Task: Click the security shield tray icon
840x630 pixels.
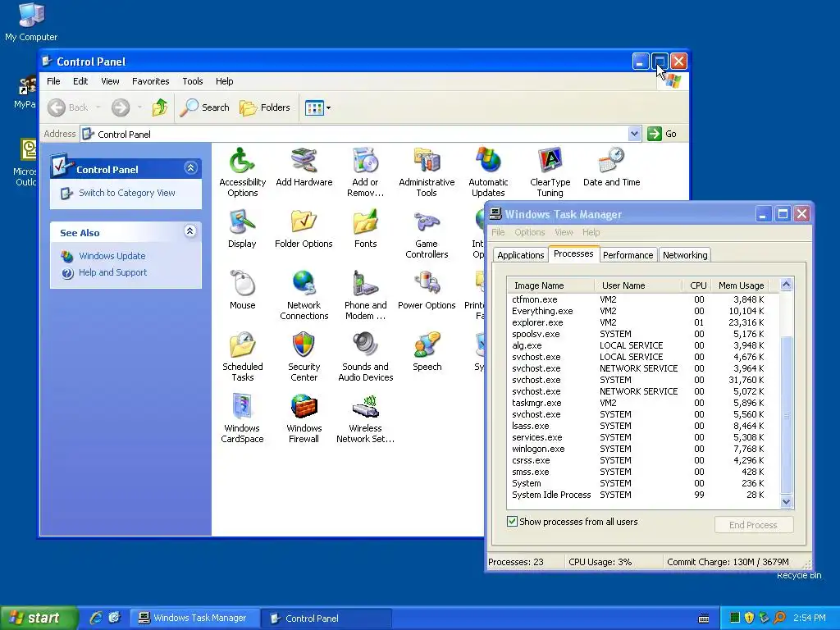Action: [x=749, y=618]
